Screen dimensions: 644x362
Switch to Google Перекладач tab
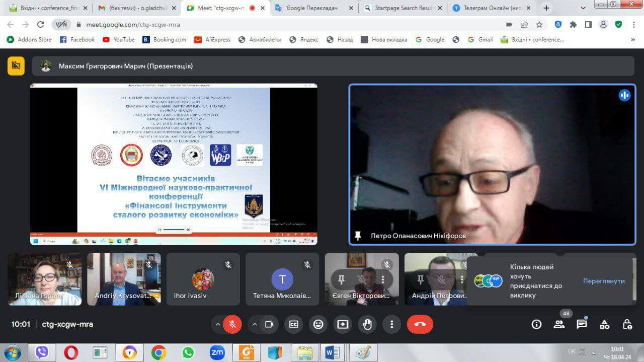coord(312,8)
